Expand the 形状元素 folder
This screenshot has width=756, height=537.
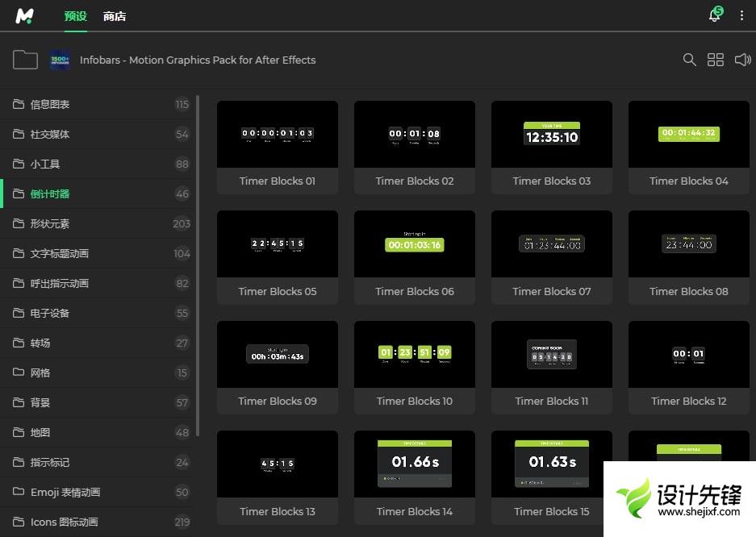(x=50, y=223)
